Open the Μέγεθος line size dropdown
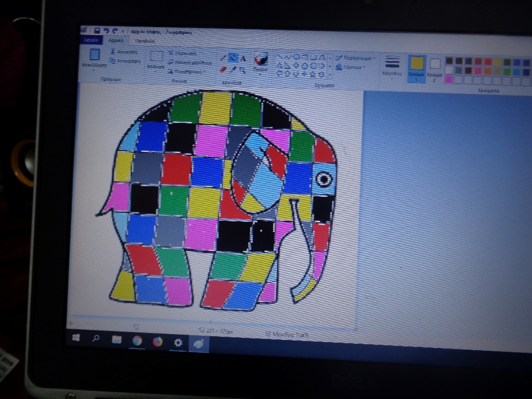The width and height of the screenshot is (532, 399). point(392,66)
